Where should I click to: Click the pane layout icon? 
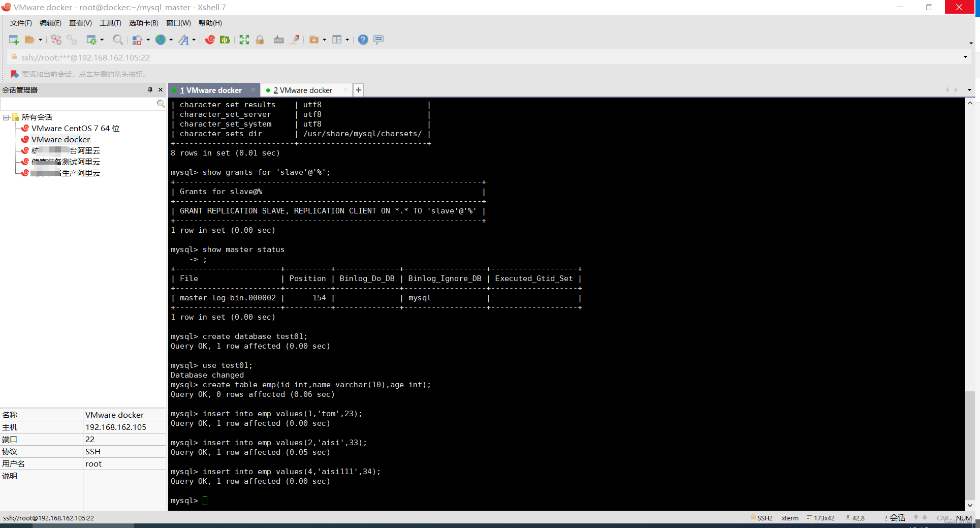(337, 40)
